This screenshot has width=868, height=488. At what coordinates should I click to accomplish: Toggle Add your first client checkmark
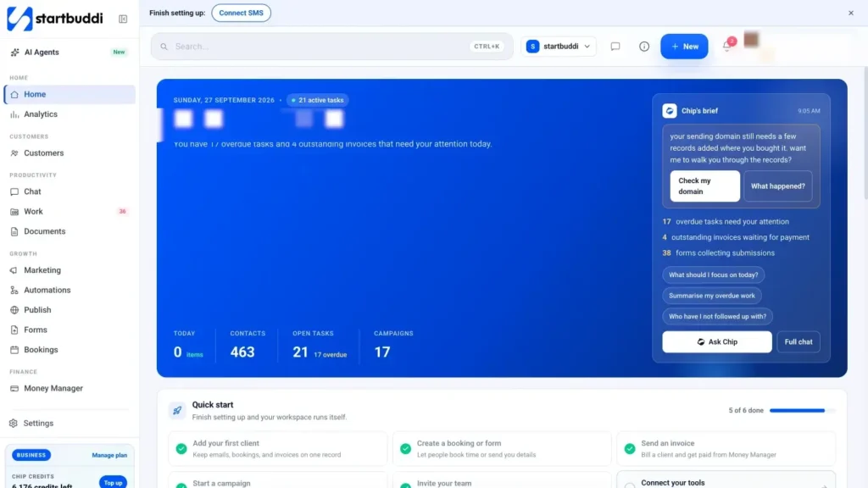(x=181, y=449)
